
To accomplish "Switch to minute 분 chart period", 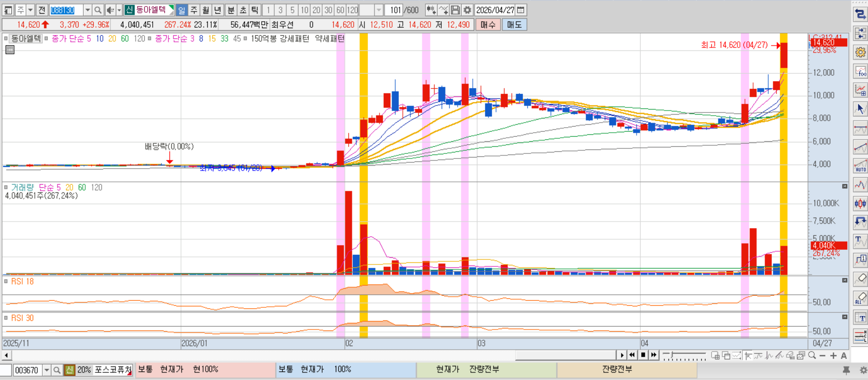I will [231, 10].
